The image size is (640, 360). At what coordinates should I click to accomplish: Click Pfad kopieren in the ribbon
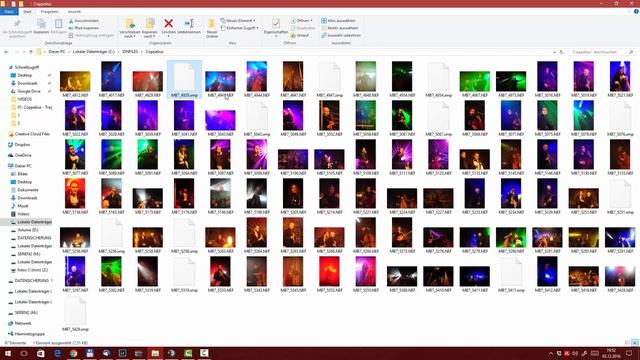[x=84, y=28]
